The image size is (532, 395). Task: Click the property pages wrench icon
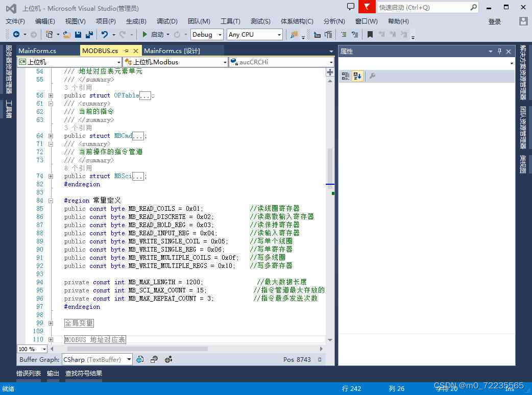click(x=372, y=76)
